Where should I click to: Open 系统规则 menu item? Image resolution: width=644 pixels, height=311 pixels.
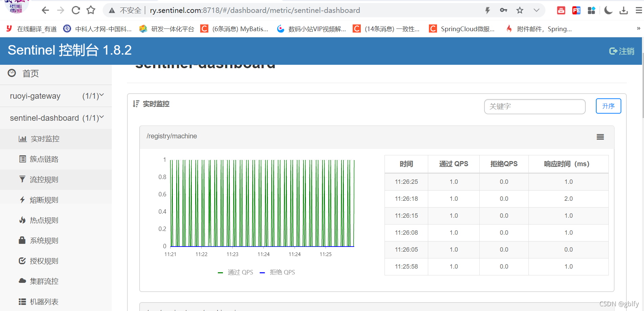click(56, 241)
